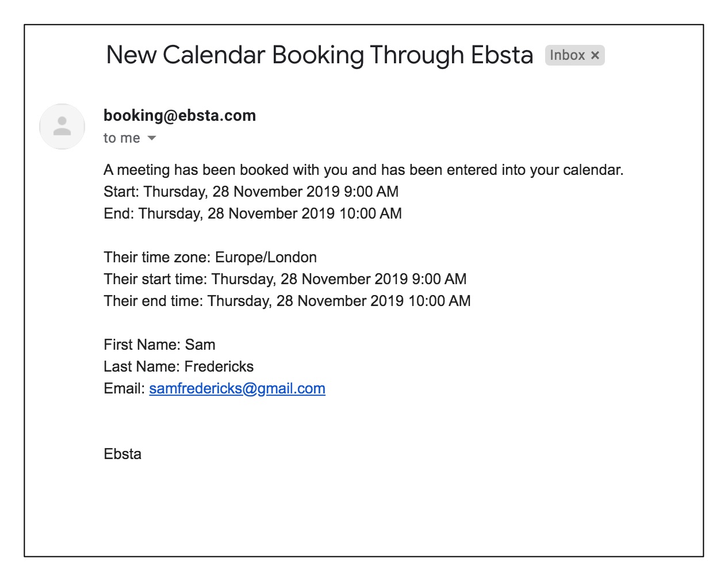Click the "Email:" field label
Viewport: 728px width, 581px height.
tap(124, 389)
